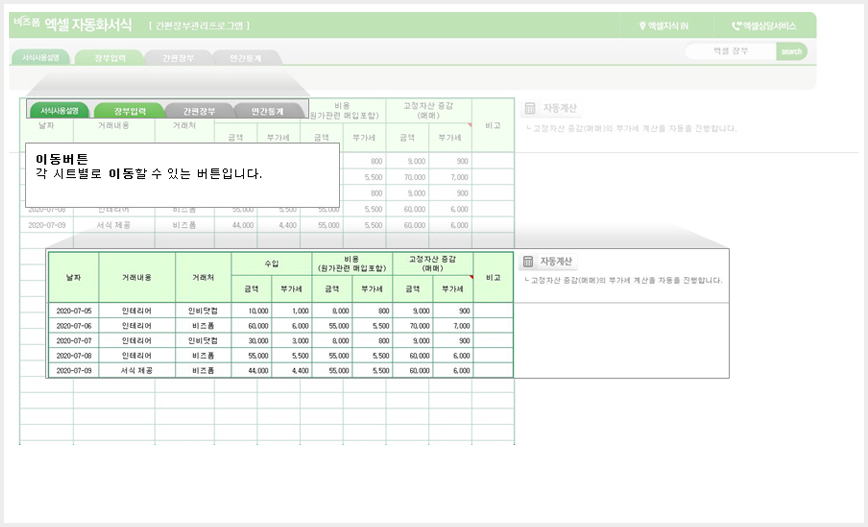Click the search field showing 엑셀 장부
The image size is (868, 527).
coord(731,51)
